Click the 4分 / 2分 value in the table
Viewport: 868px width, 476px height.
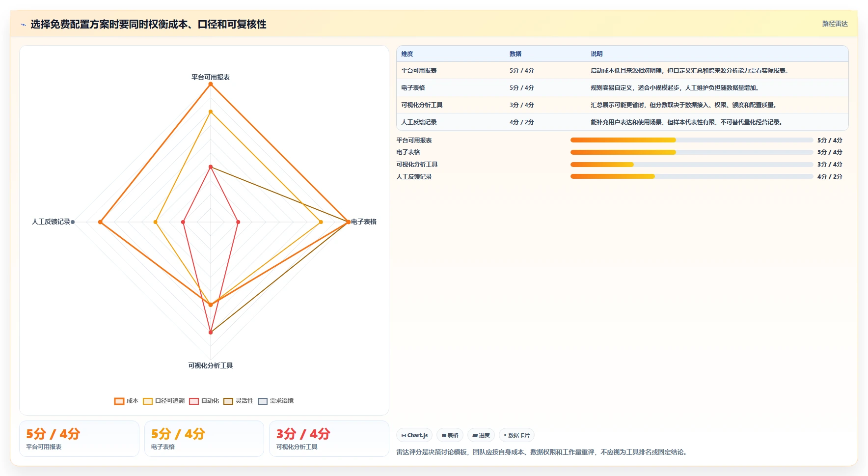point(521,122)
